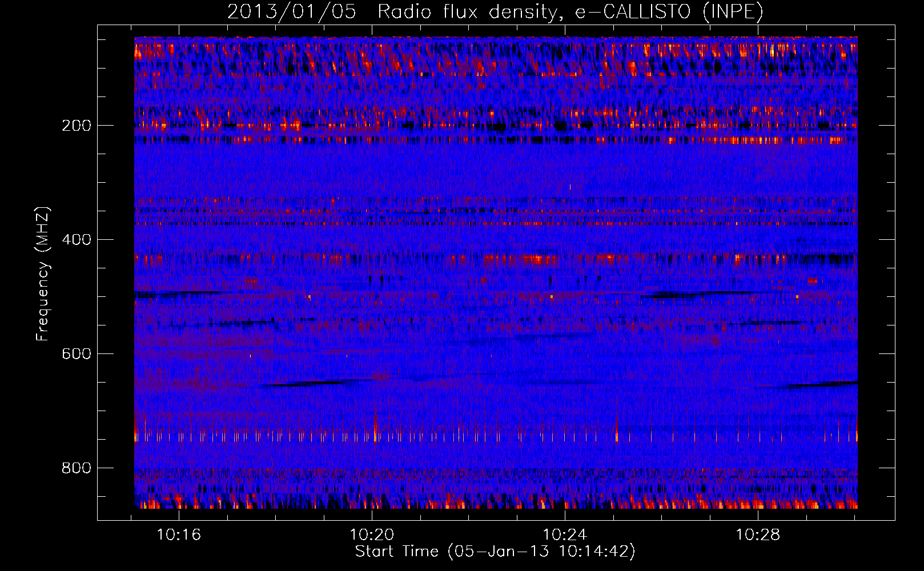Click the 10:28 time axis label
The height and width of the screenshot is (571, 924).
pos(758,535)
